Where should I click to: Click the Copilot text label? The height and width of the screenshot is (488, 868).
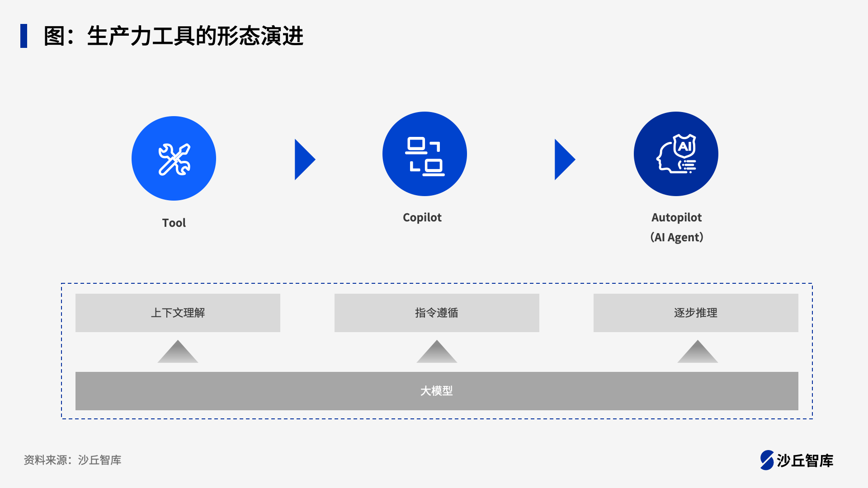(422, 217)
